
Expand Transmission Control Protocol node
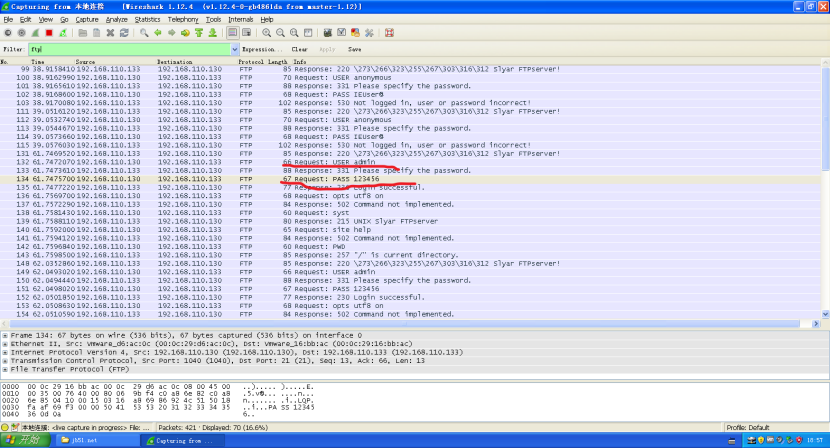pos(5,361)
